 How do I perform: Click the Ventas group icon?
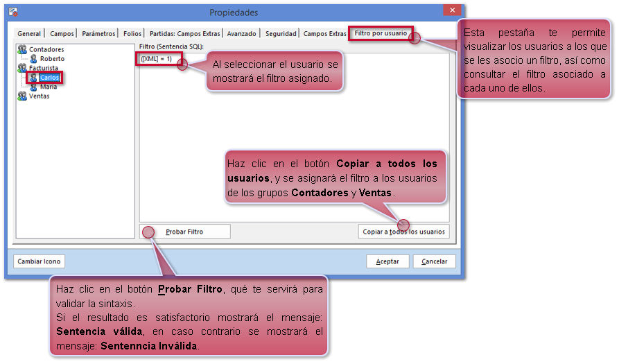click(22, 96)
